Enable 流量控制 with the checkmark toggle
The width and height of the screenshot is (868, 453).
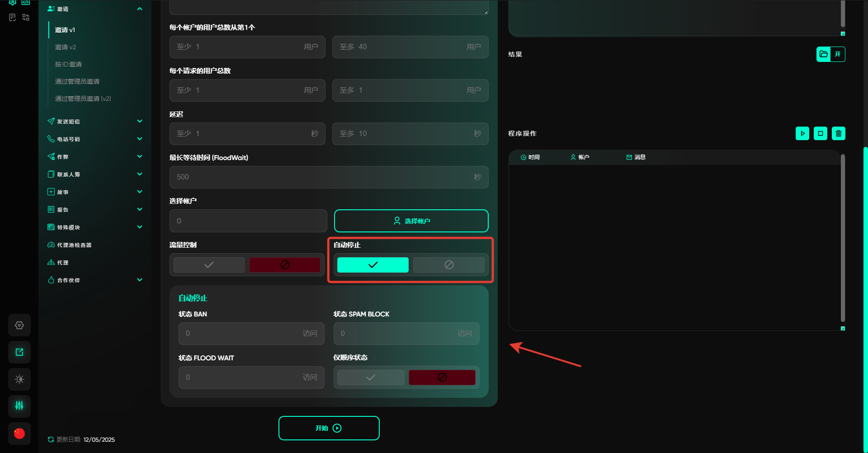coord(209,265)
